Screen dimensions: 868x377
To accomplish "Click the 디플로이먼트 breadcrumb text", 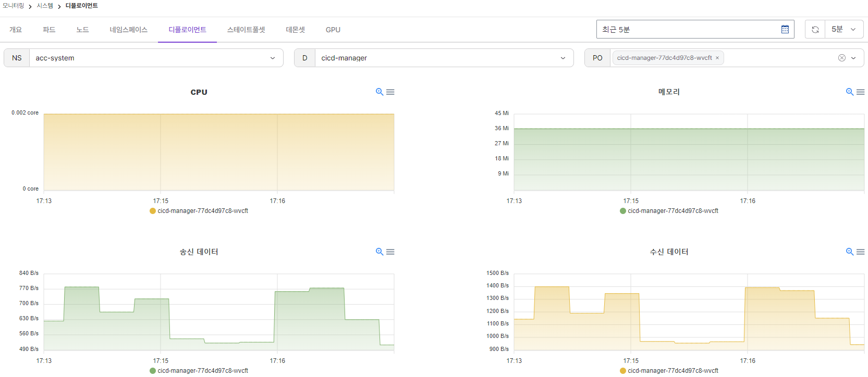I will tap(82, 6).
